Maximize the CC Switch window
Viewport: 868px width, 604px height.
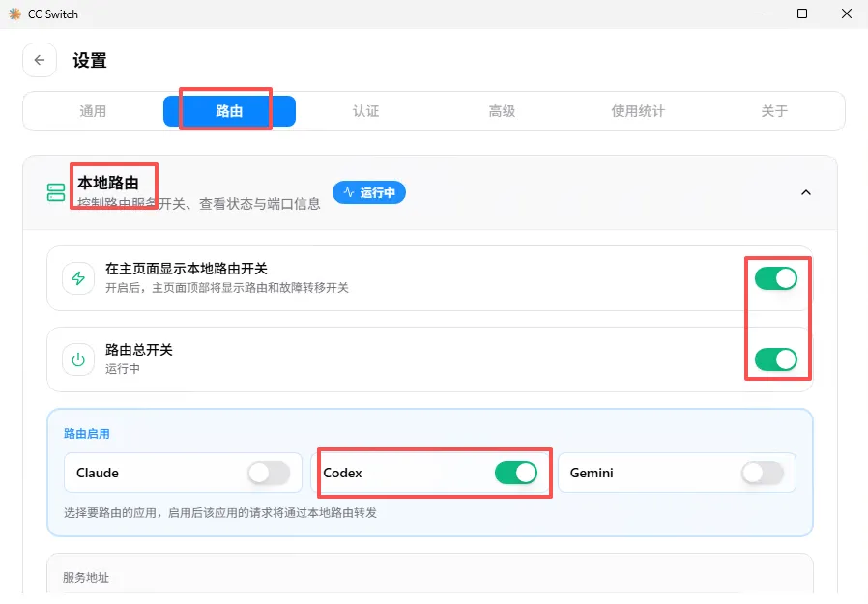coord(802,14)
